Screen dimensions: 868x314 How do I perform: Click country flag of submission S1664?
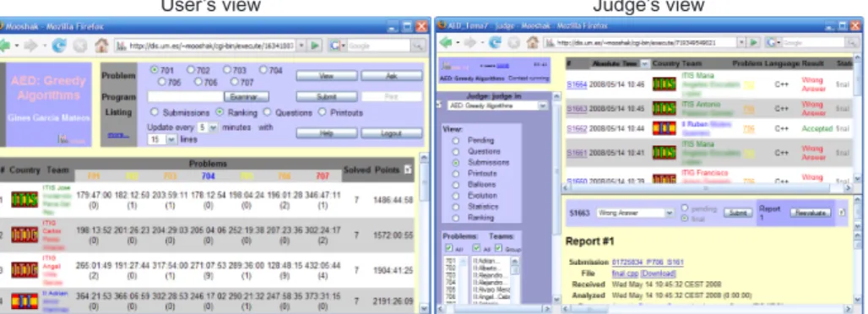tap(665, 84)
